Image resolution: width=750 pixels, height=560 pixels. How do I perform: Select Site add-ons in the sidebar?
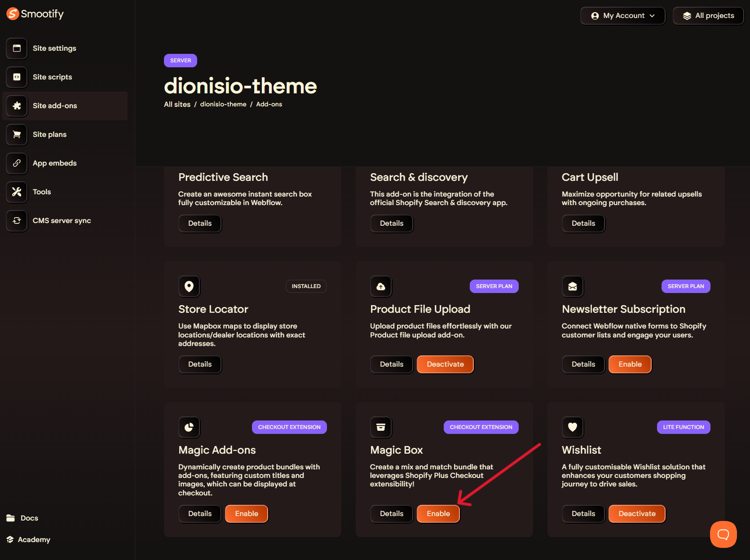55,106
